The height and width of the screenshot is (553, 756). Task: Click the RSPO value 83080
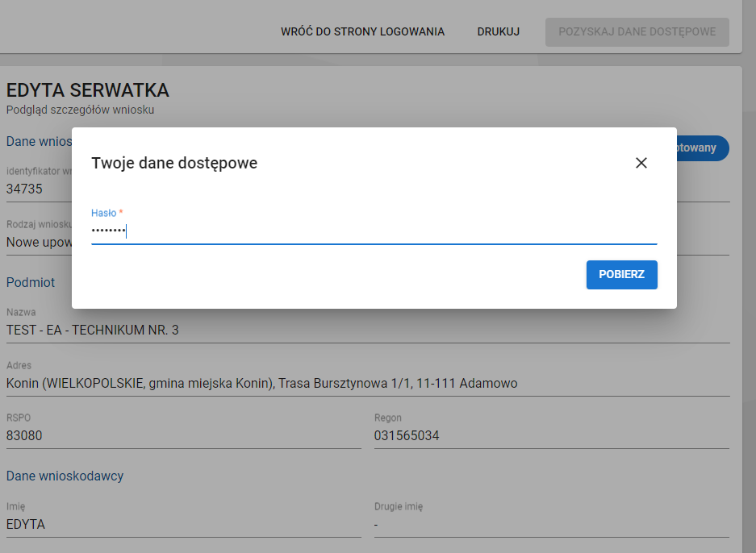point(24,435)
